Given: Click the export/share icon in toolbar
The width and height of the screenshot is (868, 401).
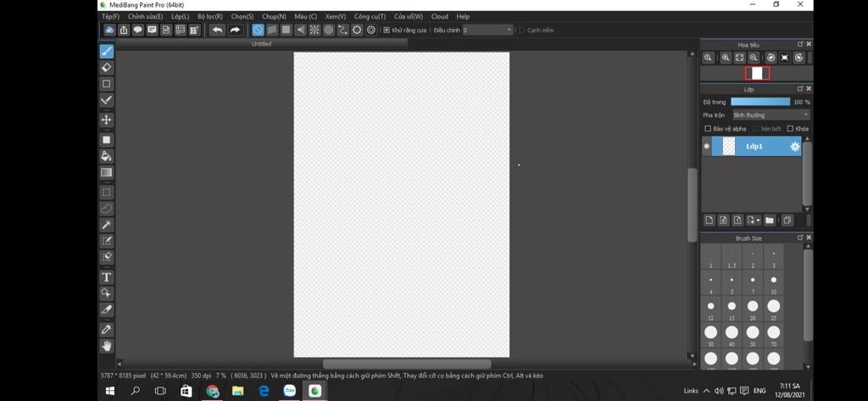Looking at the screenshot, I should tap(124, 30).
